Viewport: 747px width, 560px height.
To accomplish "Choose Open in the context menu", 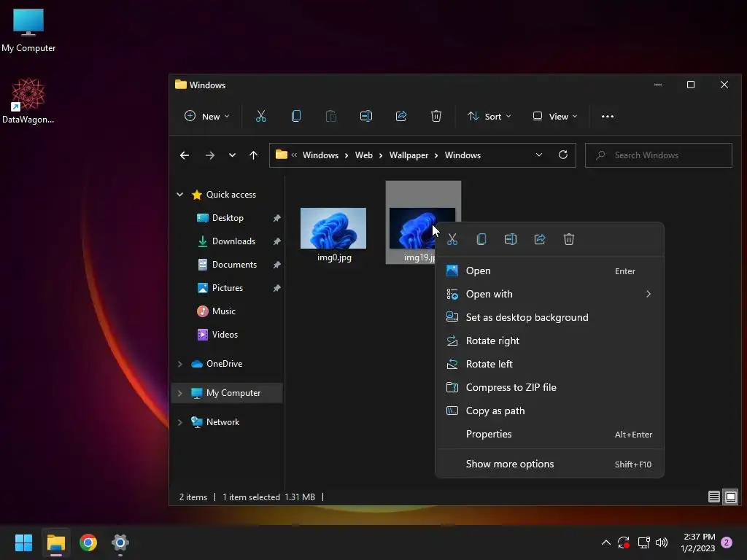I will pyautogui.click(x=550, y=271).
